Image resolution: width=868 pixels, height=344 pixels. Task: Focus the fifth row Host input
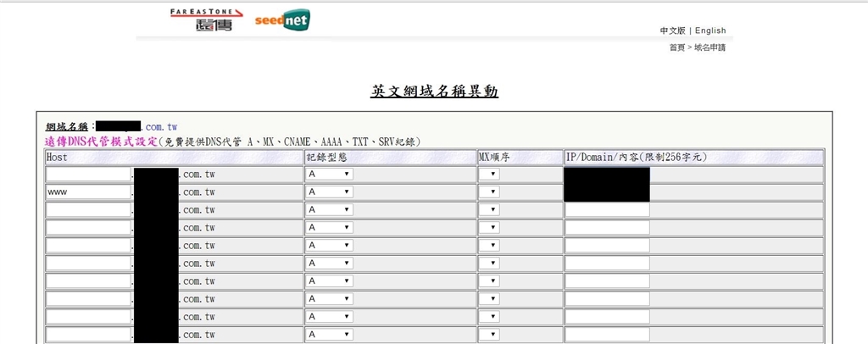88,245
